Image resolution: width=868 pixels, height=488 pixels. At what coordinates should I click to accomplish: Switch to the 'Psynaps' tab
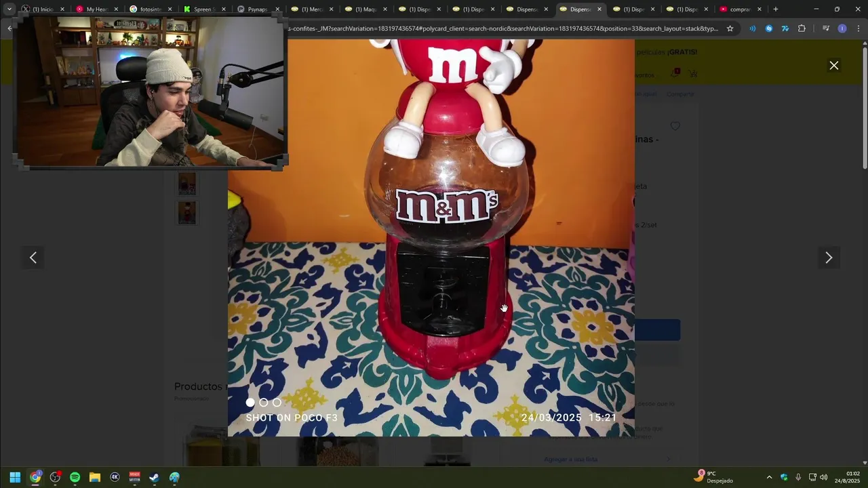click(x=258, y=9)
